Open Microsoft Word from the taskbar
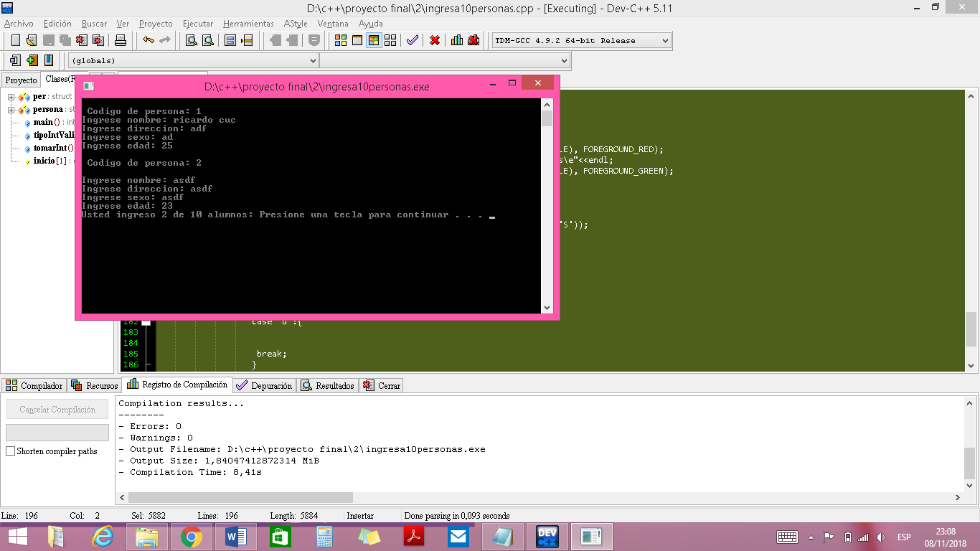This screenshot has height=551, width=980. (x=235, y=536)
